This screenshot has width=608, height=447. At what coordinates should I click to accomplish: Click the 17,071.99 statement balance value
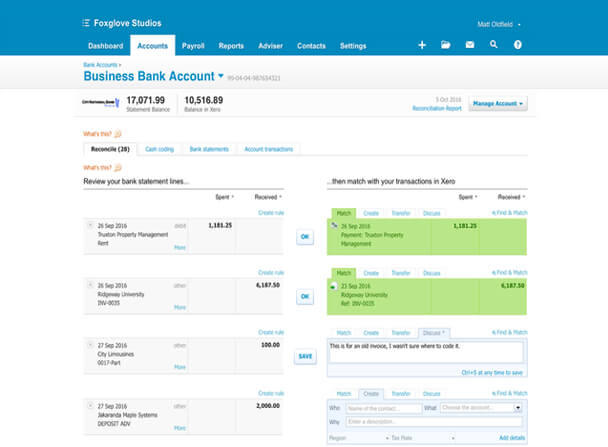coord(145,100)
